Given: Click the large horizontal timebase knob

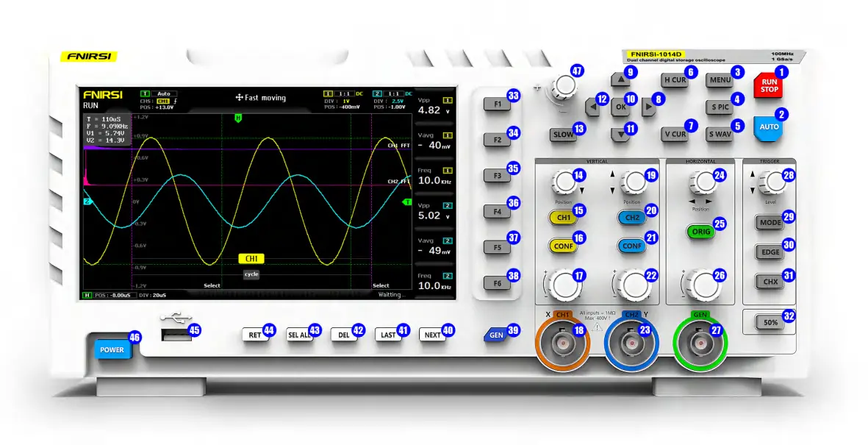Looking at the screenshot, I should pyautogui.click(x=703, y=285).
